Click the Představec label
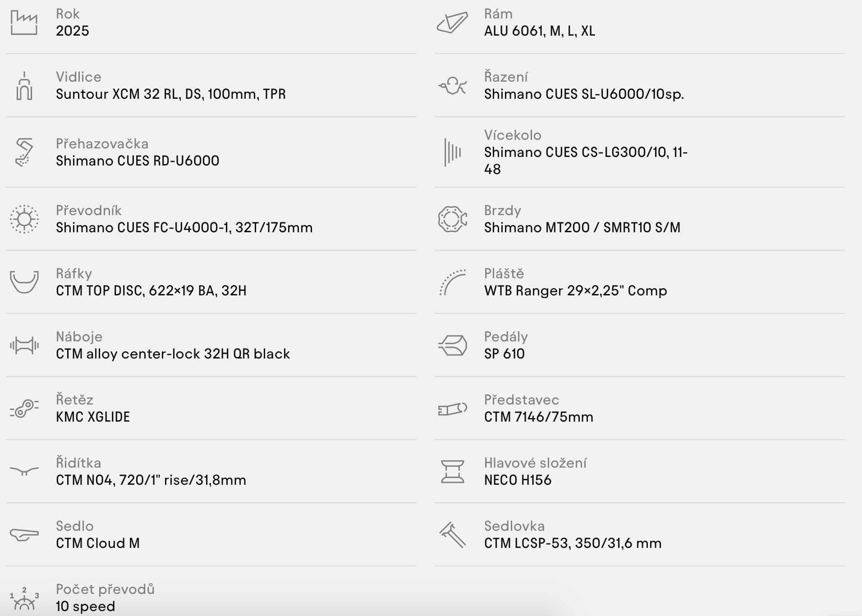 (522, 400)
